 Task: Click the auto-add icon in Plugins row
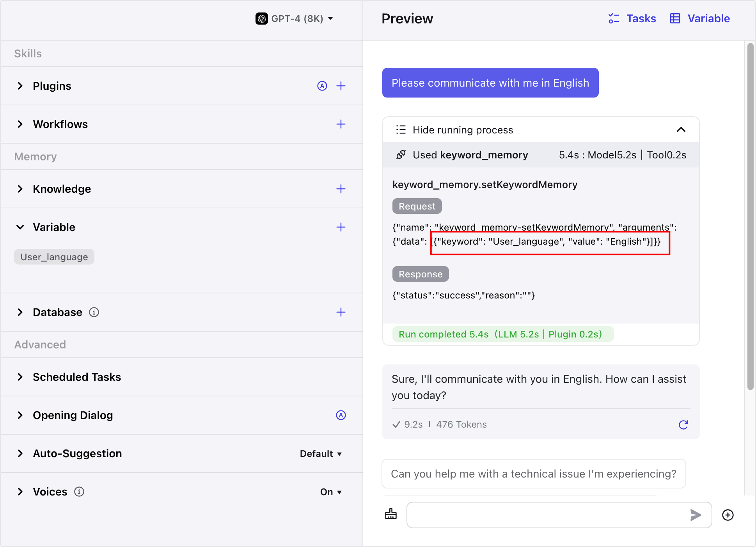(x=322, y=86)
